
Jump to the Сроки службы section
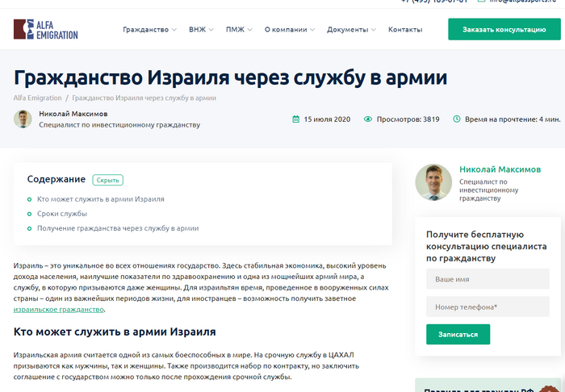[62, 214]
